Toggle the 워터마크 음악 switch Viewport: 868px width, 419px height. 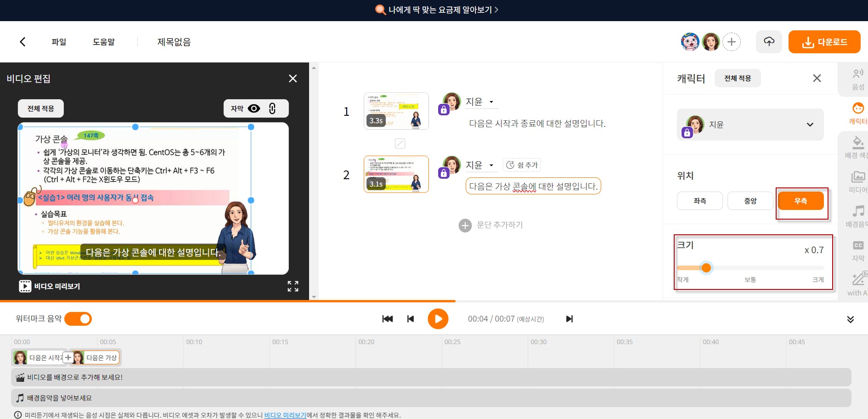(x=78, y=319)
